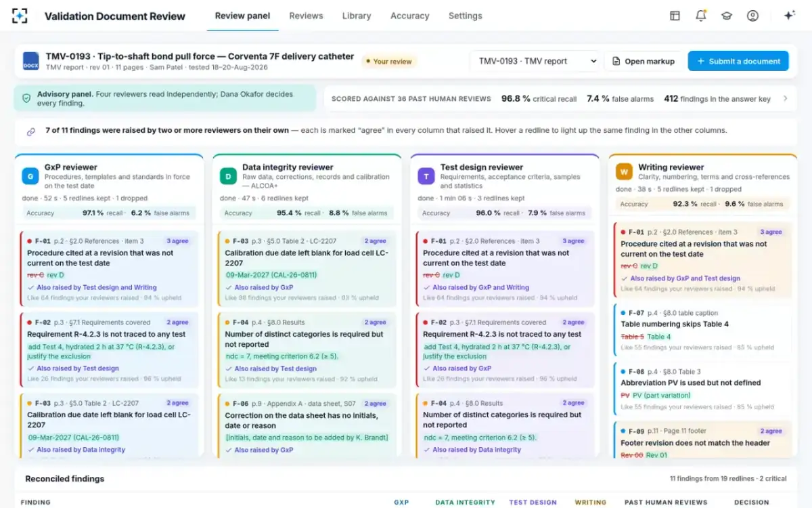Viewport: 812px width, 508px height.
Task: Click "Also raised by Test design and Writing" link
Action: click(x=97, y=287)
